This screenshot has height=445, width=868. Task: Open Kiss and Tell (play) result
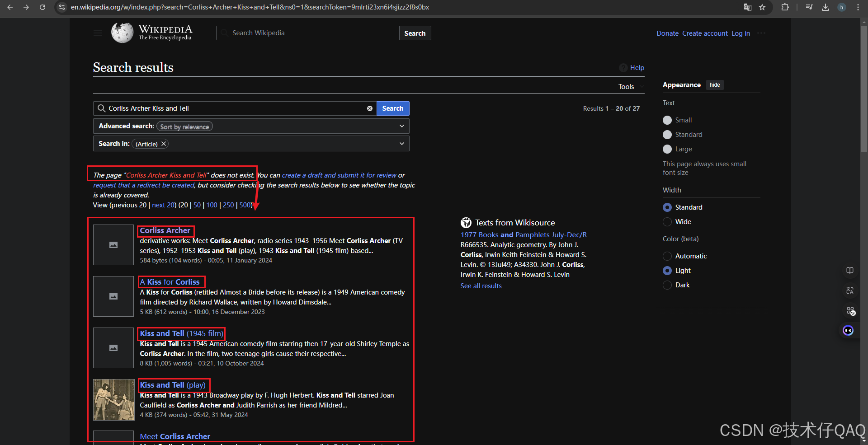point(173,385)
